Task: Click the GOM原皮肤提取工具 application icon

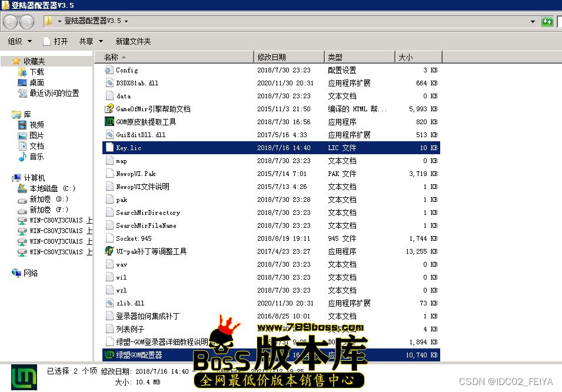Action: tap(109, 122)
